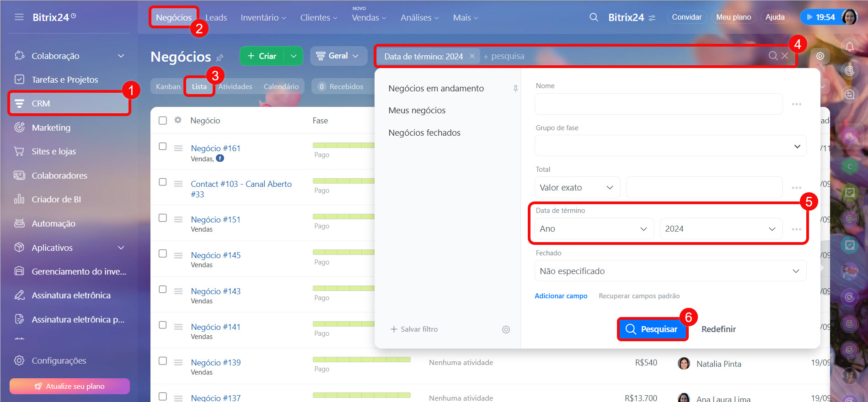Open the Ano period dropdown

[594, 229]
